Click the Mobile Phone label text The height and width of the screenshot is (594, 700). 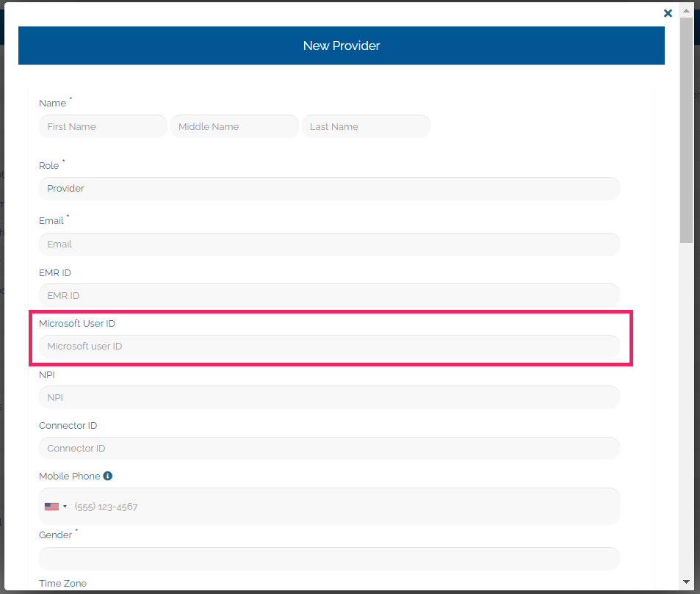click(70, 477)
